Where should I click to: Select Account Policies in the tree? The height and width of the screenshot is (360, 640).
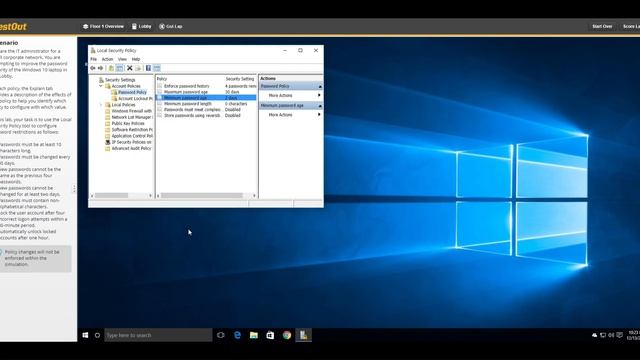(x=126, y=86)
